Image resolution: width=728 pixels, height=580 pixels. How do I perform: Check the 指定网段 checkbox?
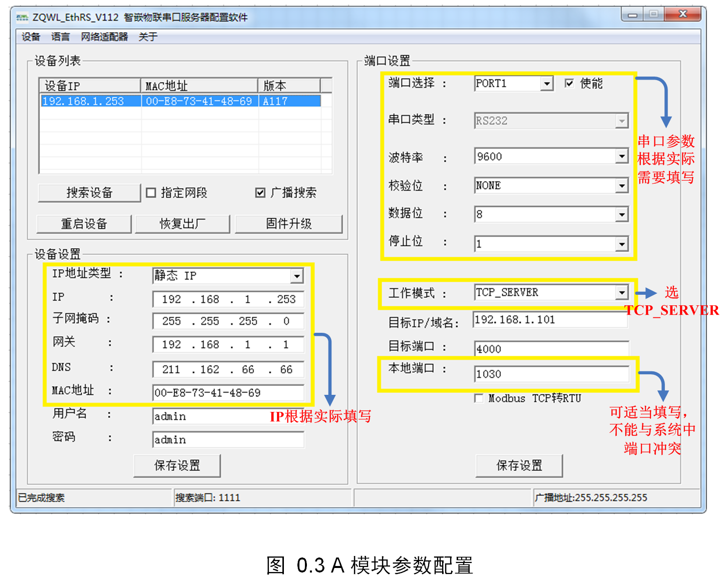[x=151, y=193]
